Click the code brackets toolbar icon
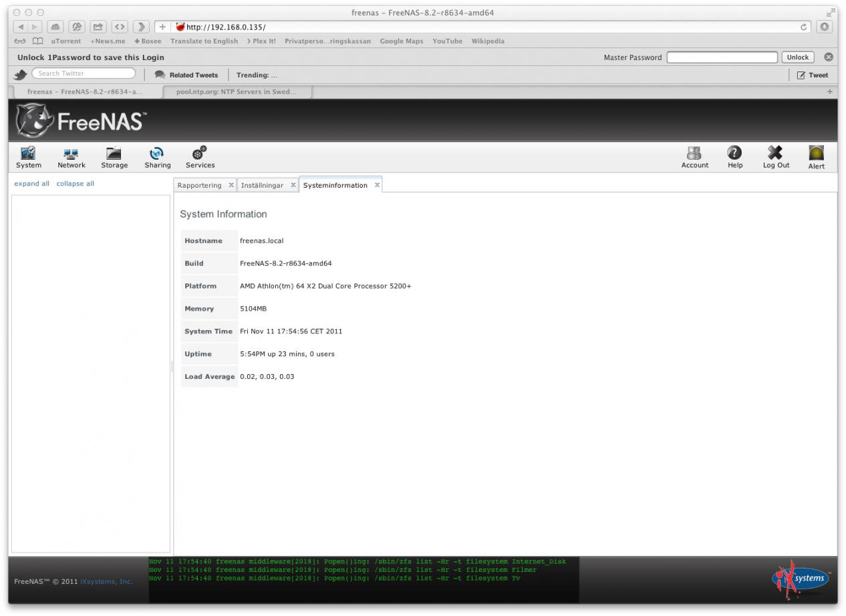This screenshot has height=616, width=846. [121, 27]
